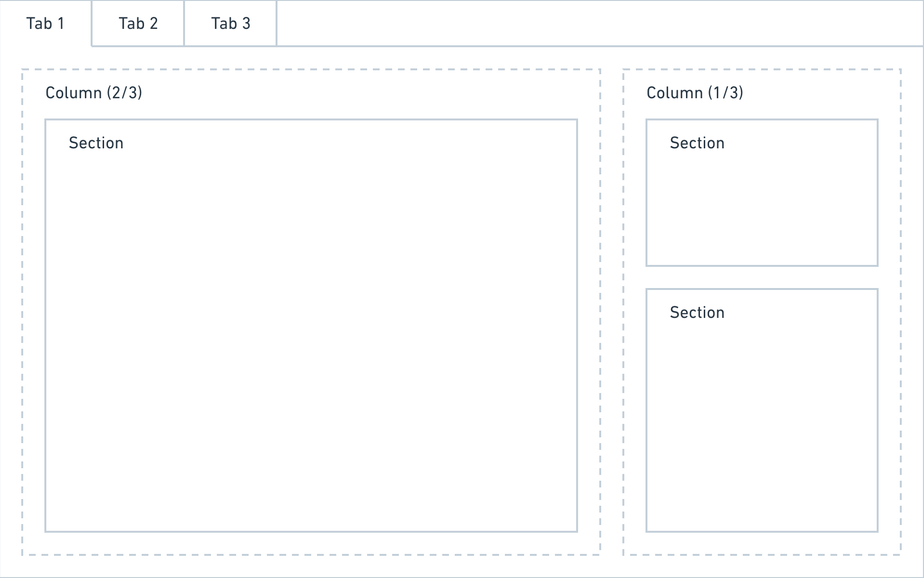Click the upper Section label in the one-third column
The height and width of the screenshot is (578, 924).
pyautogui.click(x=697, y=143)
